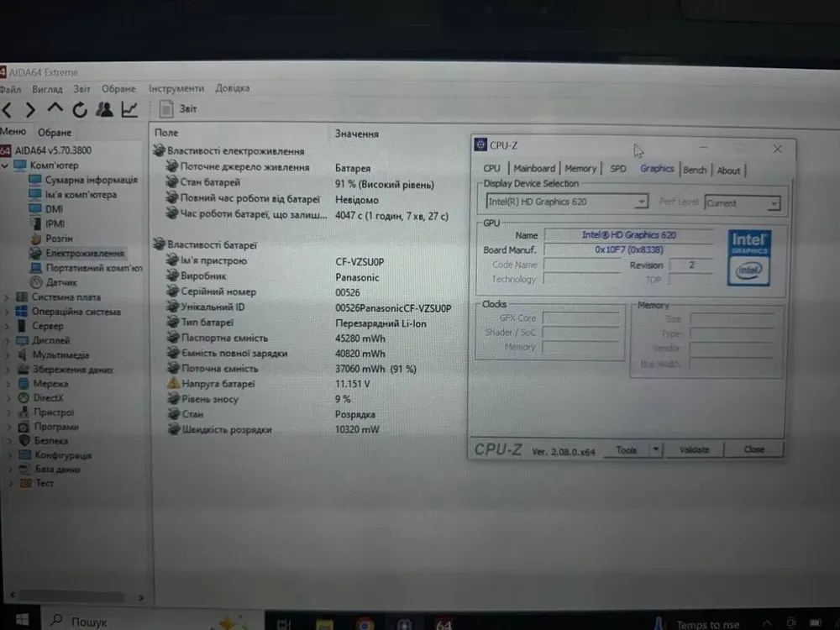The height and width of the screenshot is (630, 840).
Task: Click the Refresh icon in AIDA64 toolbar
Action: pos(80,109)
